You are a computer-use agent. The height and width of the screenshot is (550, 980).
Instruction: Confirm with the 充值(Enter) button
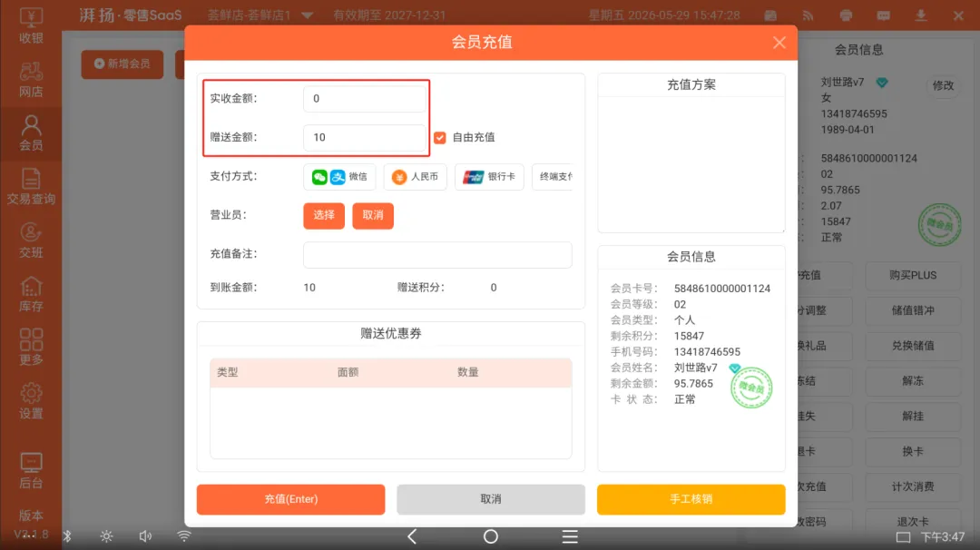[290, 499]
